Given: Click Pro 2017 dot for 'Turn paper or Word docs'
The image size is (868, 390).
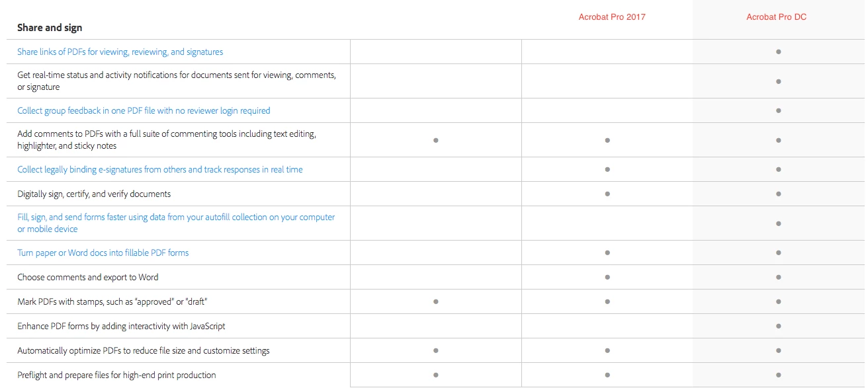Looking at the screenshot, I should [607, 253].
